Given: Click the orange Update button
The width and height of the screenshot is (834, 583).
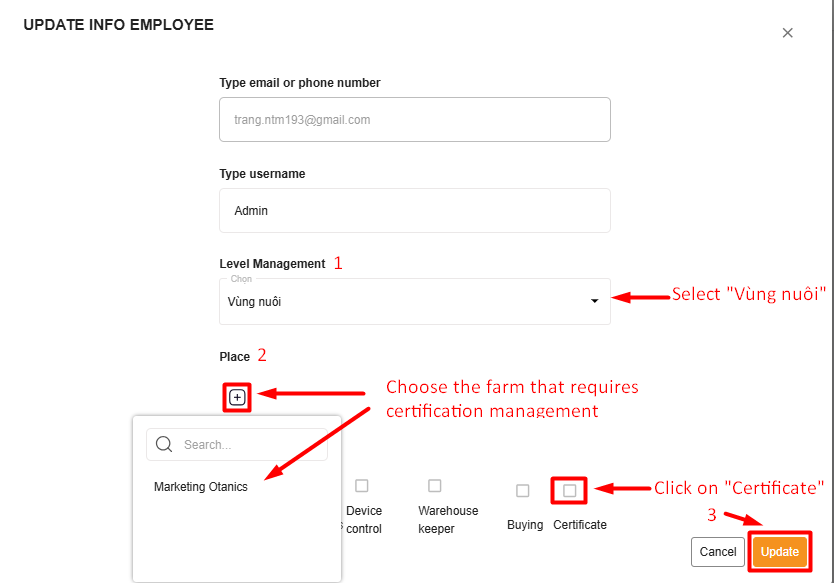Looking at the screenshot, I should coord(780,552).
